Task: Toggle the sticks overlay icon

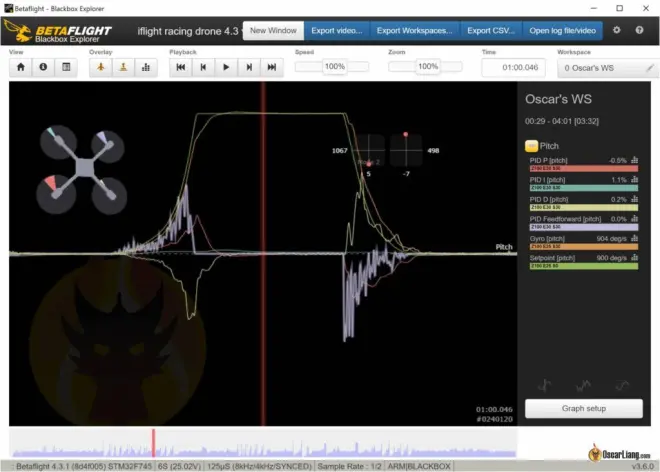Action: click(x=123, y=67)
